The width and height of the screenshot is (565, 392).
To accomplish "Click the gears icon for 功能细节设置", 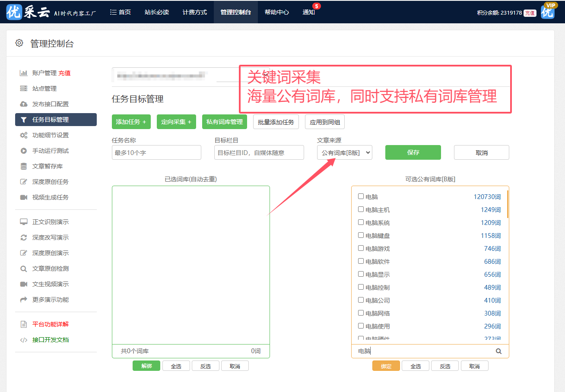I will pyautogui.click(x=24, y=135).
